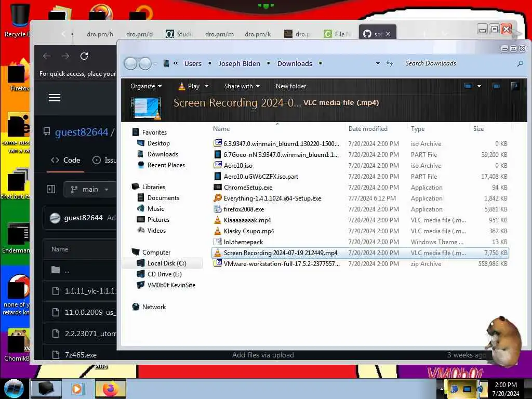Select Computer in navigation pane
Viewport: 532px width, 399px height.
click(156, 252)
